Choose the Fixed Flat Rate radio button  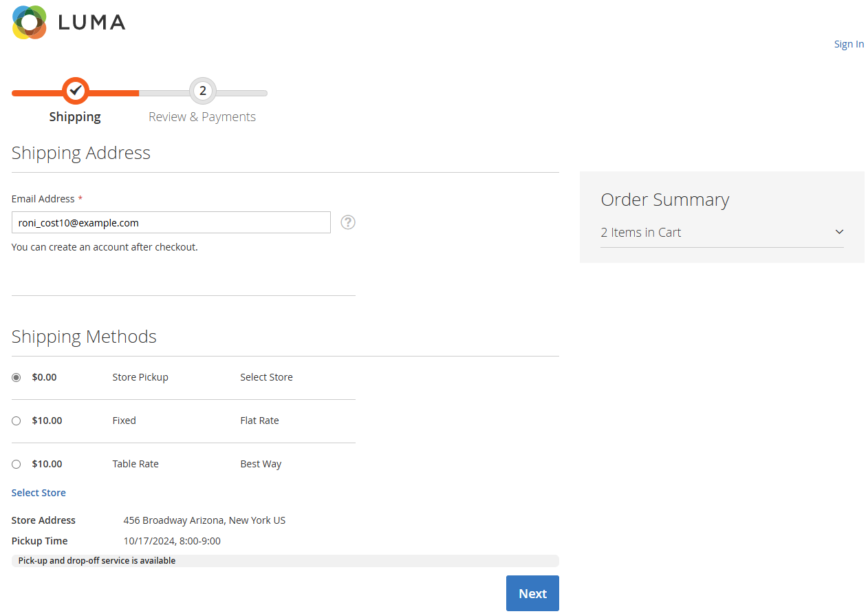tap(17, 421)
